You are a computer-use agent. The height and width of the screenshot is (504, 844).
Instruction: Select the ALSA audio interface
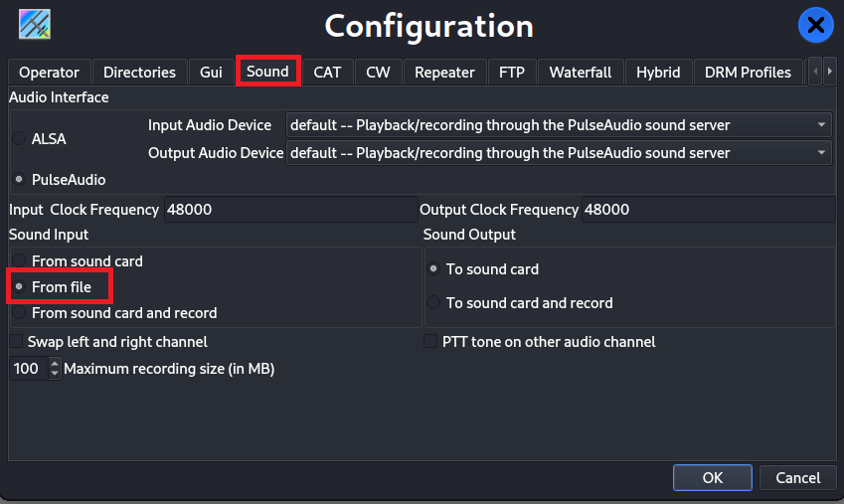click(18, 138)
